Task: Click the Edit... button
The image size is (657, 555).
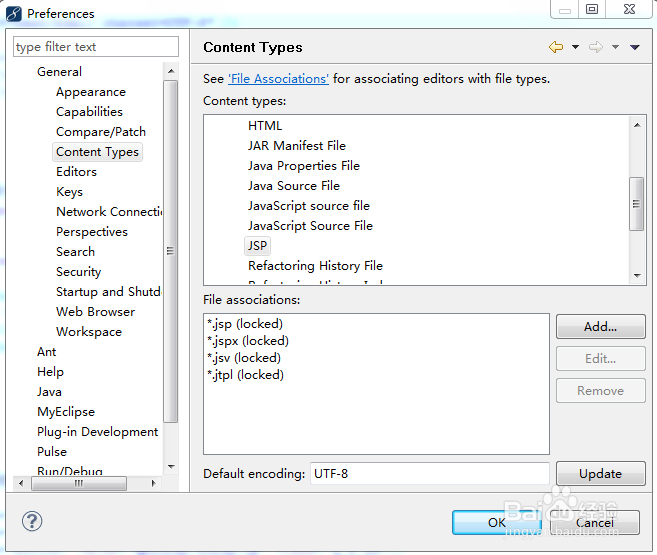Action: (x=600, y=359)
